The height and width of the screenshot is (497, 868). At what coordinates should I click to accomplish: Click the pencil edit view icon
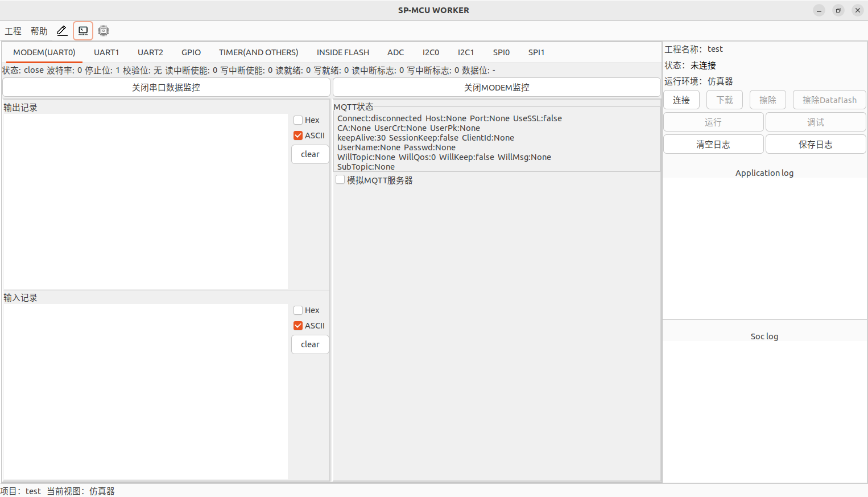tap(62, 31)
